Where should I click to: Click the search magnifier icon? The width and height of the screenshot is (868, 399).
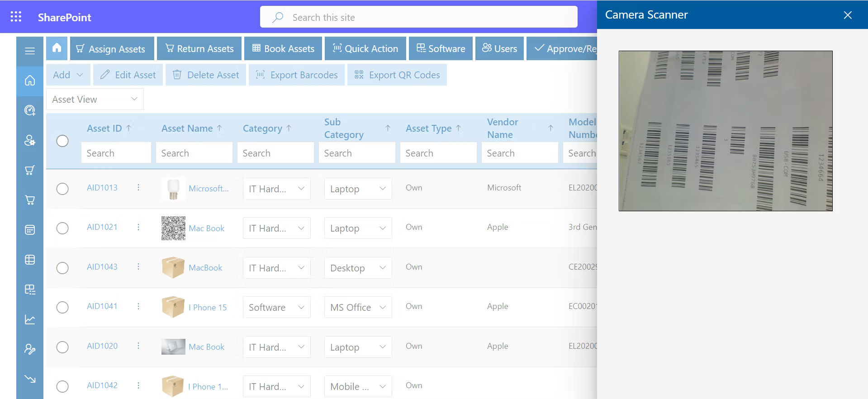(x=278, y=17)
